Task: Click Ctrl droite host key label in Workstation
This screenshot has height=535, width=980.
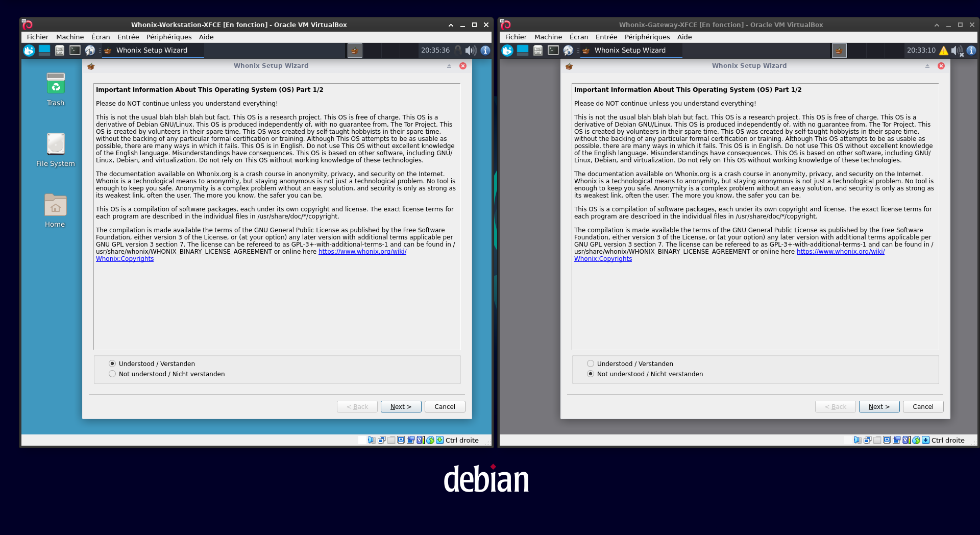Action: 462,440
